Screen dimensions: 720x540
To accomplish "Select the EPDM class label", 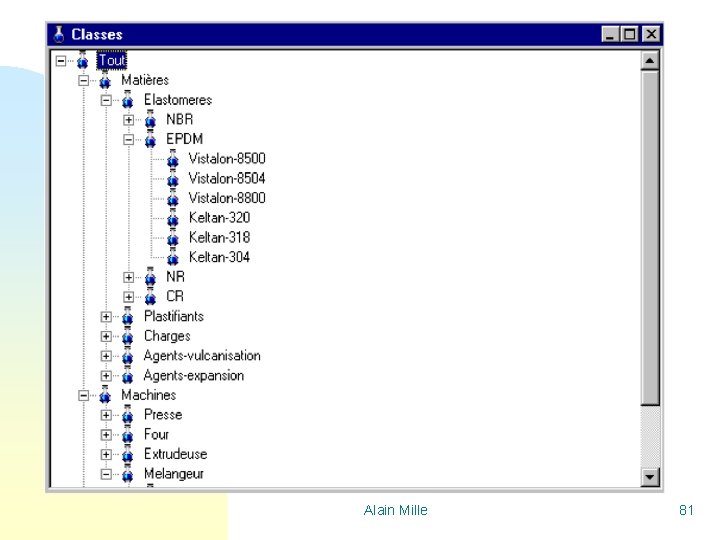I will click(185, 139).
